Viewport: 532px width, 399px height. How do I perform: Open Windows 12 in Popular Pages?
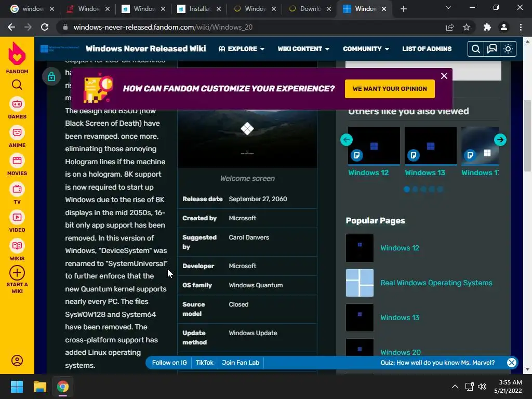click(400, 248)
